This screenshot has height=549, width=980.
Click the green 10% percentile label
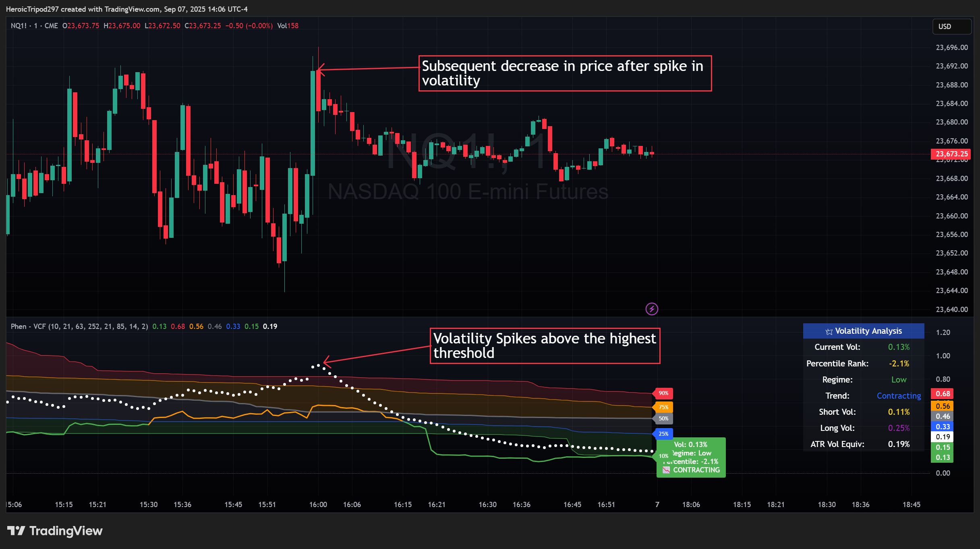click(663, 456)
